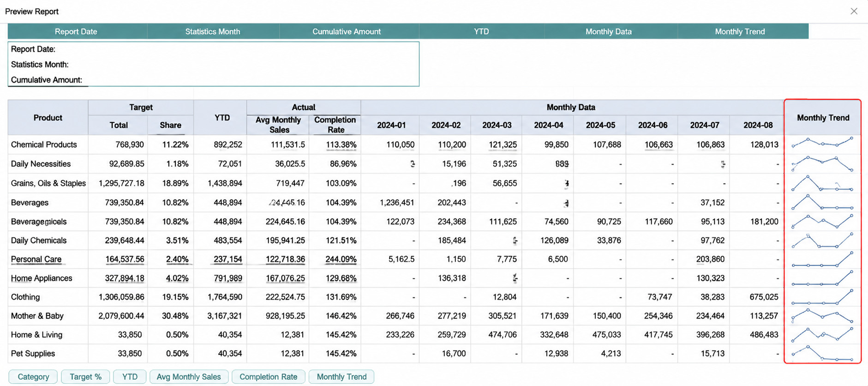Click the YTD button at the bottom

130,377
